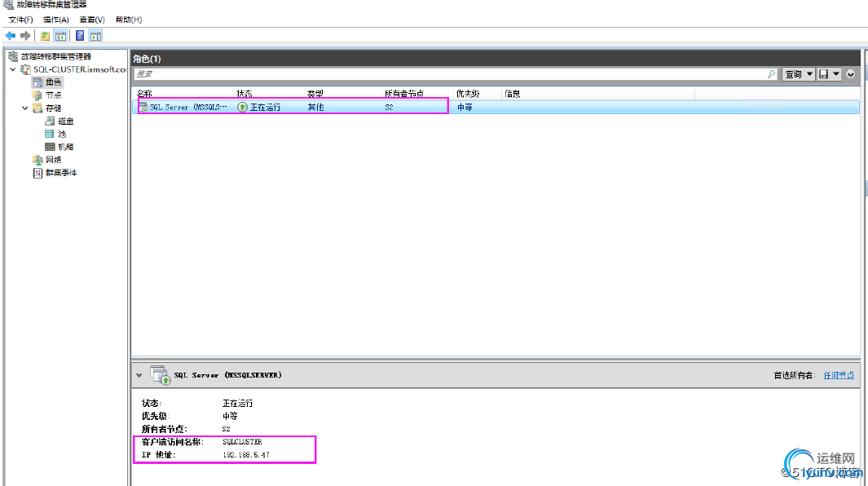Click the 磁盘 tree node icon
This screenshot has height=486, width=868.
coord(50,121)
